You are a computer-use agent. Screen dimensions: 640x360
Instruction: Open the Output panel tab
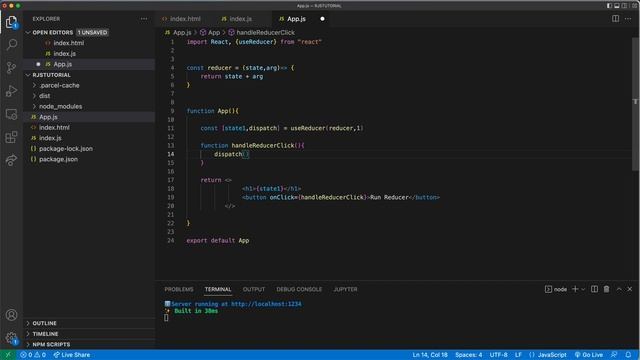pos(254,289)
